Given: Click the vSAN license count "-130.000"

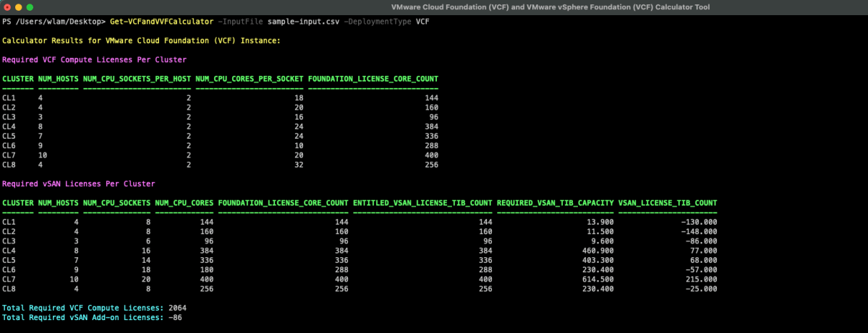Looking at the screenshot, I should point(699,222).
